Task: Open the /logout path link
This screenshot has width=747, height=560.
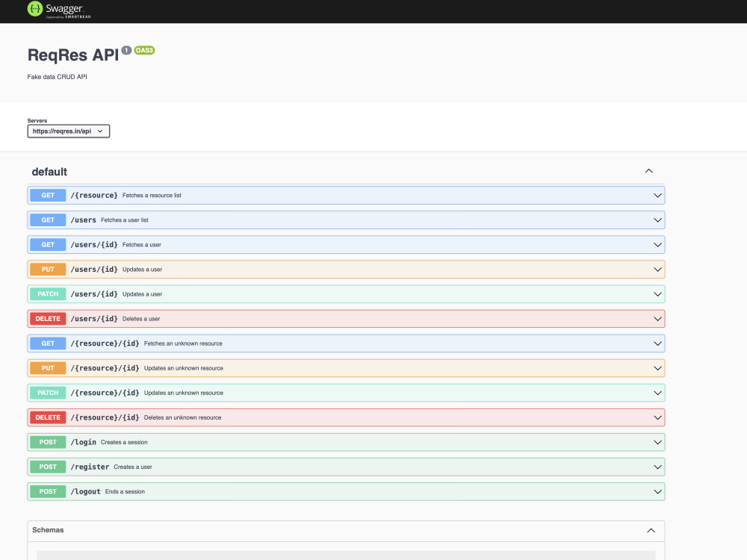Action: pyautogui.click(x=85, y=491)
